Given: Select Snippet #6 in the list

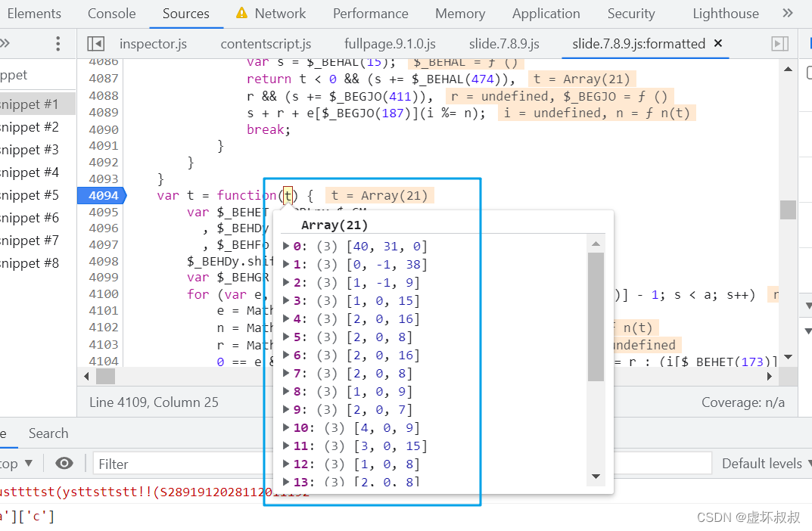Looking at the screenshot, I should (37, 218).
